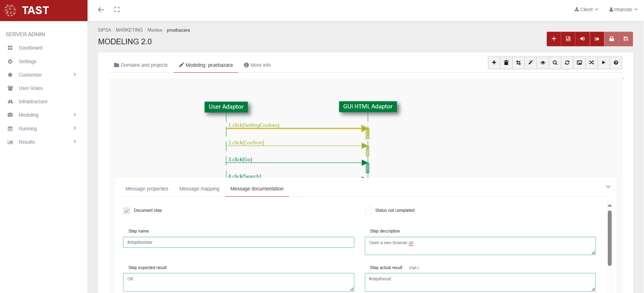644x293 pixels.
Task: Toggle diagram visibility with the eye icon
Action: click(x=543, y=63)
